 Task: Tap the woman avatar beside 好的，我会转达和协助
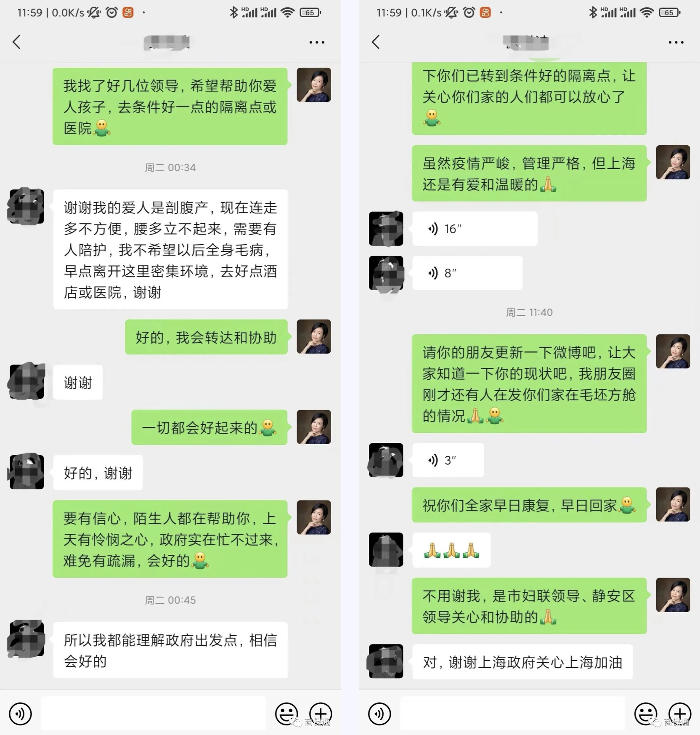pyautogui.click(x=314, y=336)
